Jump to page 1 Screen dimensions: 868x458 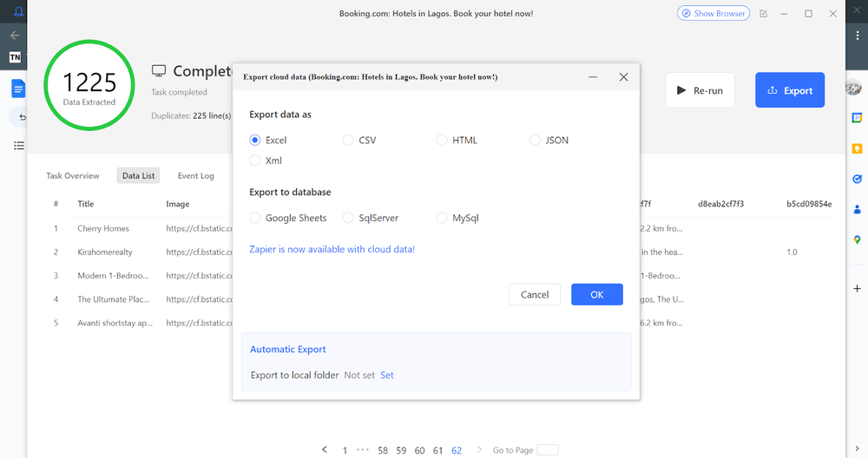[x=345, y=450]
